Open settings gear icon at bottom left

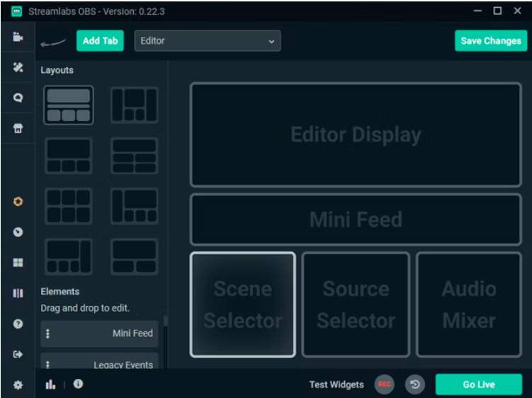pyautogui.click(x=18, y=385)
